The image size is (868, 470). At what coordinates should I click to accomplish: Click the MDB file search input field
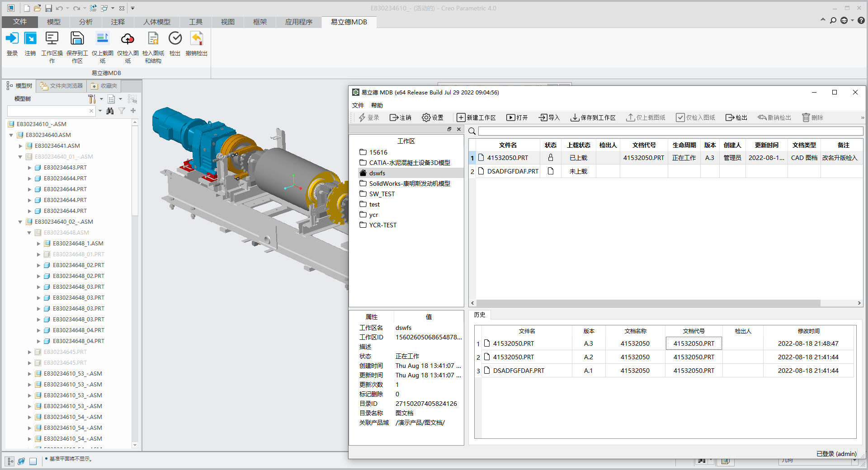coord(671,131)
